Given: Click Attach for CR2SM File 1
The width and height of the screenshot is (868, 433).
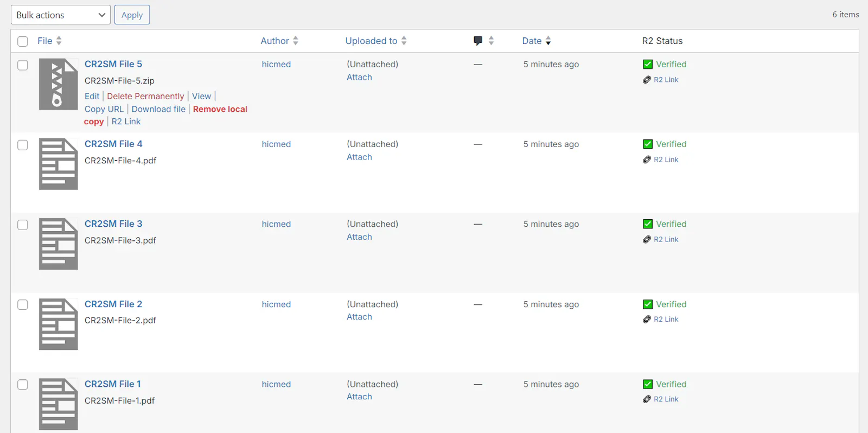Looking at the screenshot, I should (x=360, y=397).
